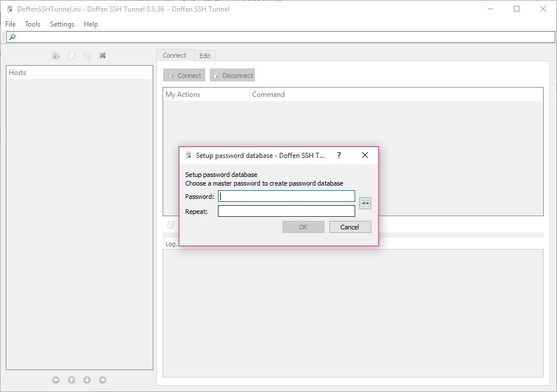Click the My Actions column header
The width and height of the screenshot is (557, 392).
click(206, 95)
